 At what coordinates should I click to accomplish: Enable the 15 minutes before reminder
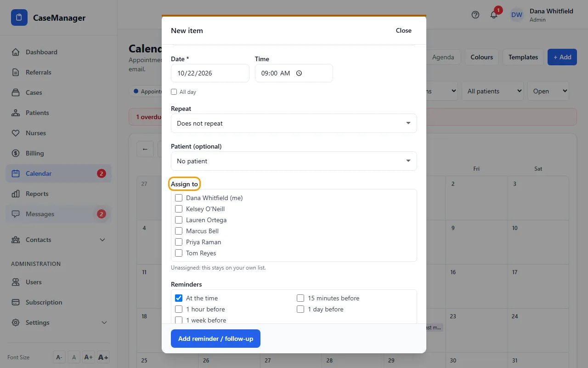300,298
